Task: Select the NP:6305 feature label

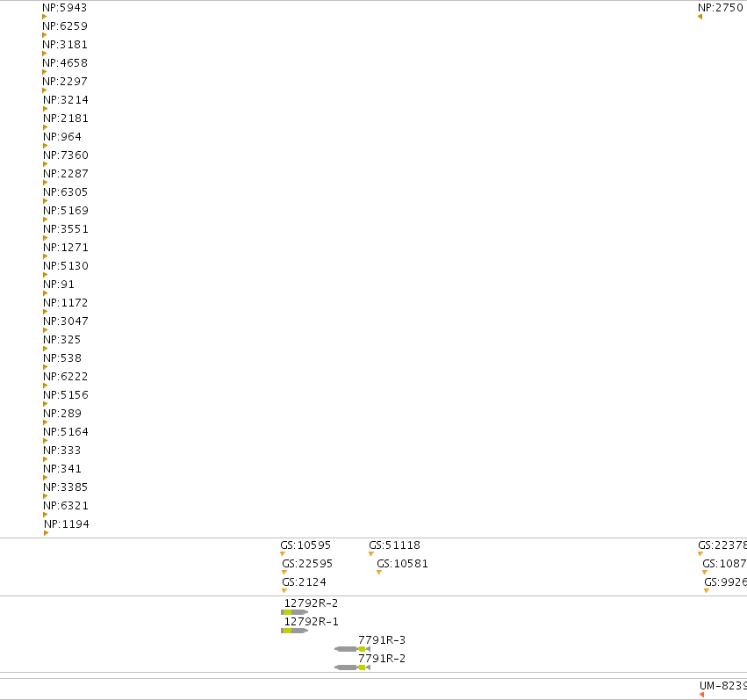Action: click(x=66, y=192)
